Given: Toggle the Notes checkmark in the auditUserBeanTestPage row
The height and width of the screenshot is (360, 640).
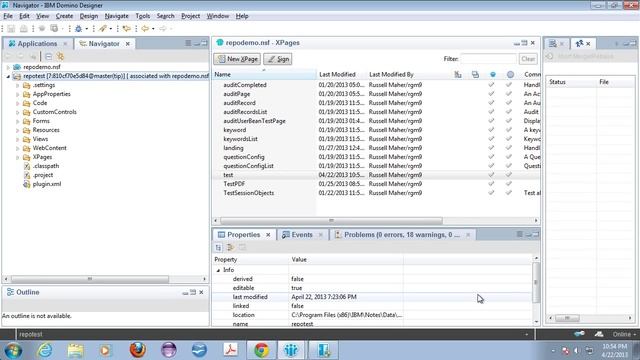Looking at the screenshot, I should pos(509,121).
